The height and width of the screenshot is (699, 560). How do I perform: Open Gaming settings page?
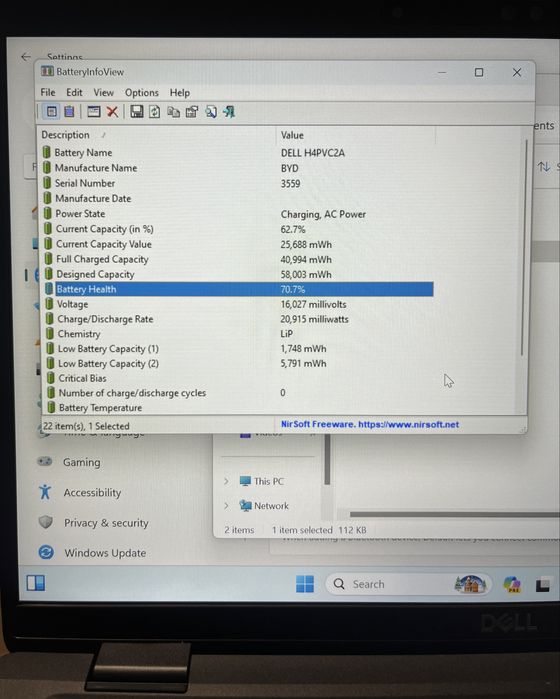click(x=82, y=462)
